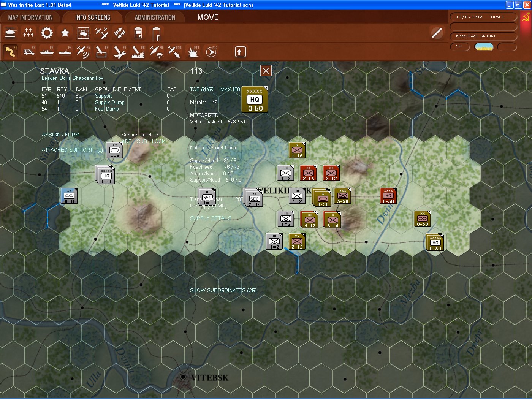Viewport: 532px width, 399px height.
Task: Open the weather map icon
Action: click(83, 33)
